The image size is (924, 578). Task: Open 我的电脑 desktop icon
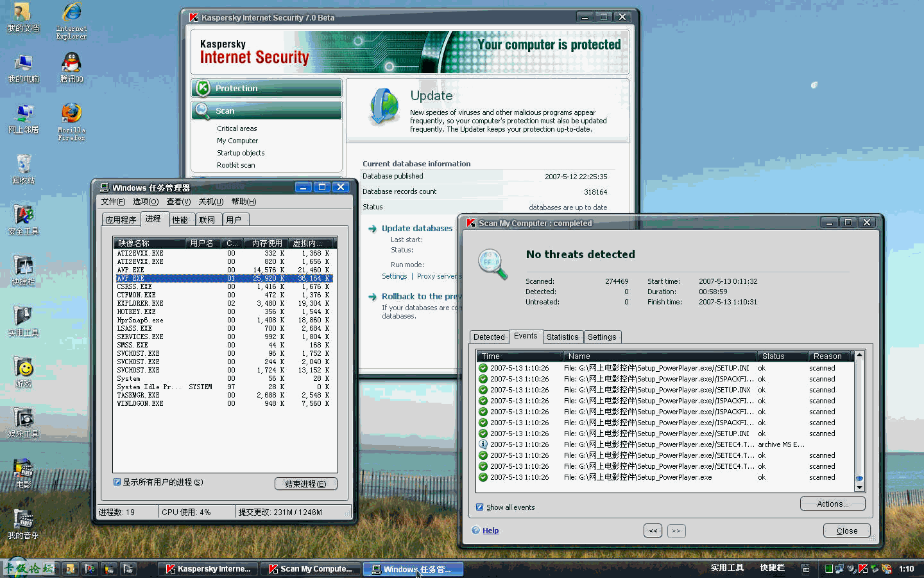pyautogui.click(x=23, y=69)
